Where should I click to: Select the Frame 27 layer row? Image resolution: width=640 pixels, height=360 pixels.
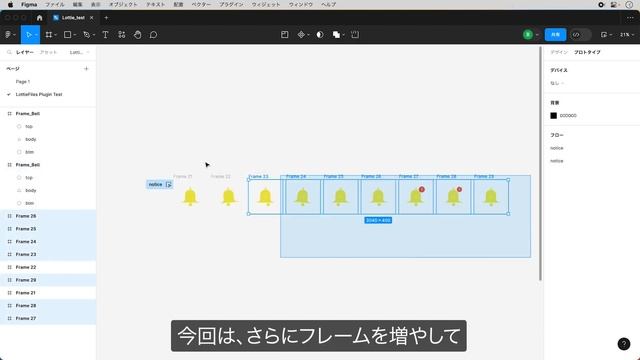tap(48, 318)
